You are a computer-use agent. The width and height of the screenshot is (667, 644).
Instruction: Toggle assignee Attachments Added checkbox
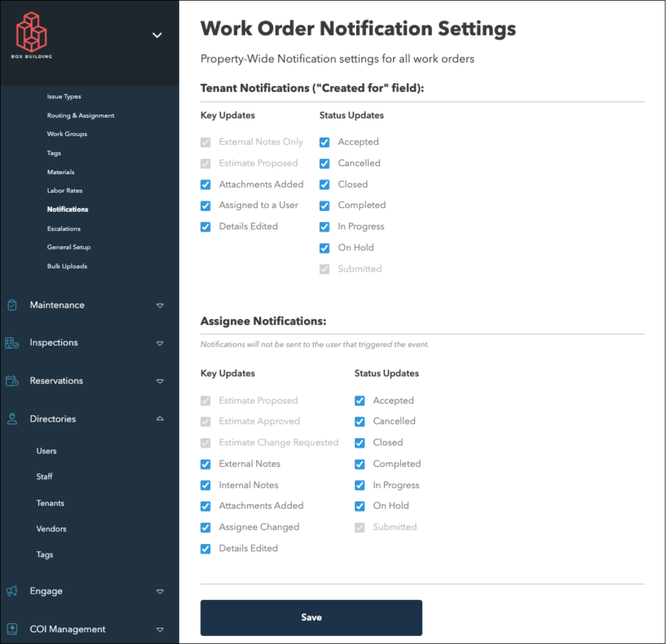(206, 506)
